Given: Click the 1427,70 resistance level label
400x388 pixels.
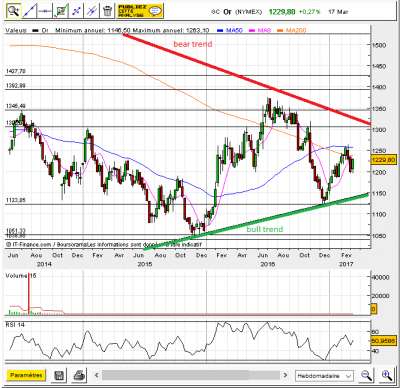Looking at the screenshot, I should pos(16,71).
